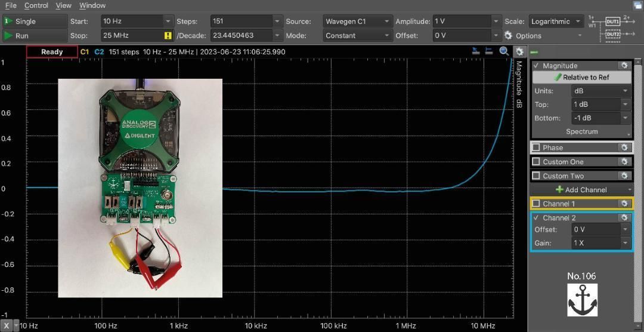
Task: Enable the Channel 1 checkbox
Action: tap(536, 204)
